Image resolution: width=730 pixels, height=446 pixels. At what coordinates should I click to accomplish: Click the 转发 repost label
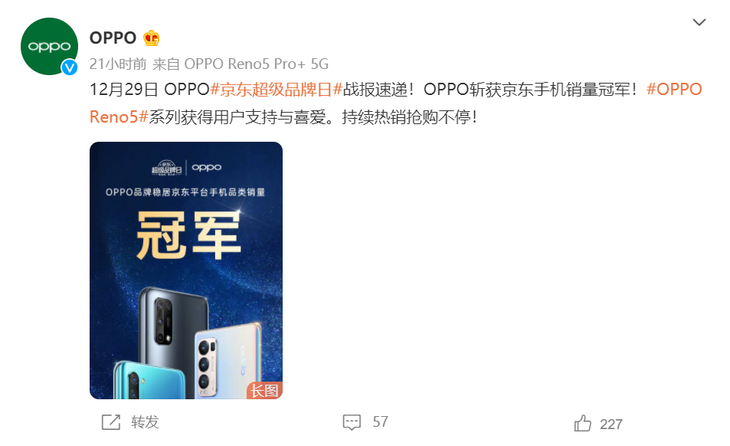[x=145, y=422]
